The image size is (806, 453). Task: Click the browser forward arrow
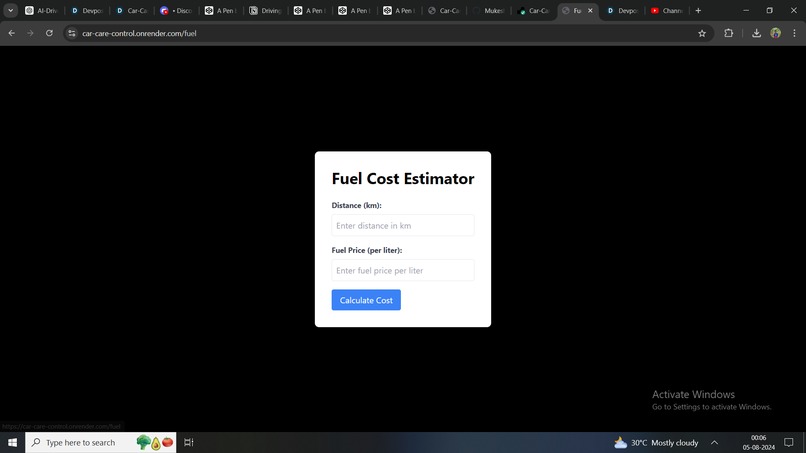[x=30, y=33]
